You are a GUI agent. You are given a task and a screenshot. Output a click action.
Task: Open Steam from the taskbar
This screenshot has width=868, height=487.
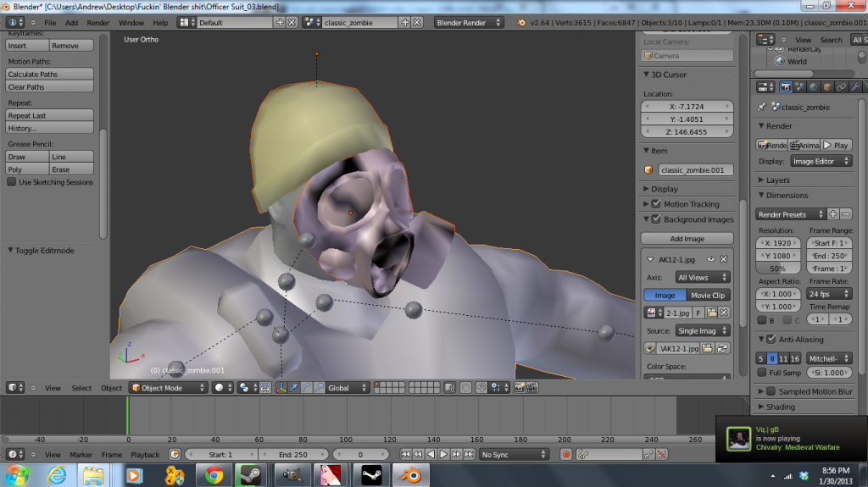coord(251,475)
